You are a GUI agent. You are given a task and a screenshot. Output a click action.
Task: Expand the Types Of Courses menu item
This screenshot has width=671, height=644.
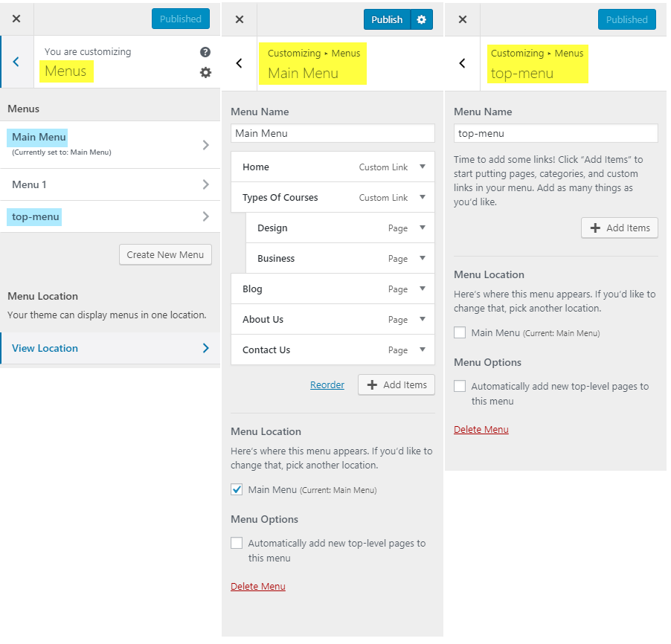[x=423, y=197]
